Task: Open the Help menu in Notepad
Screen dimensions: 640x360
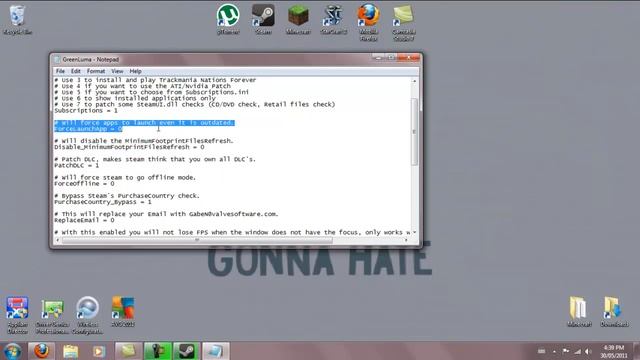Action: [x=136, y=71]
